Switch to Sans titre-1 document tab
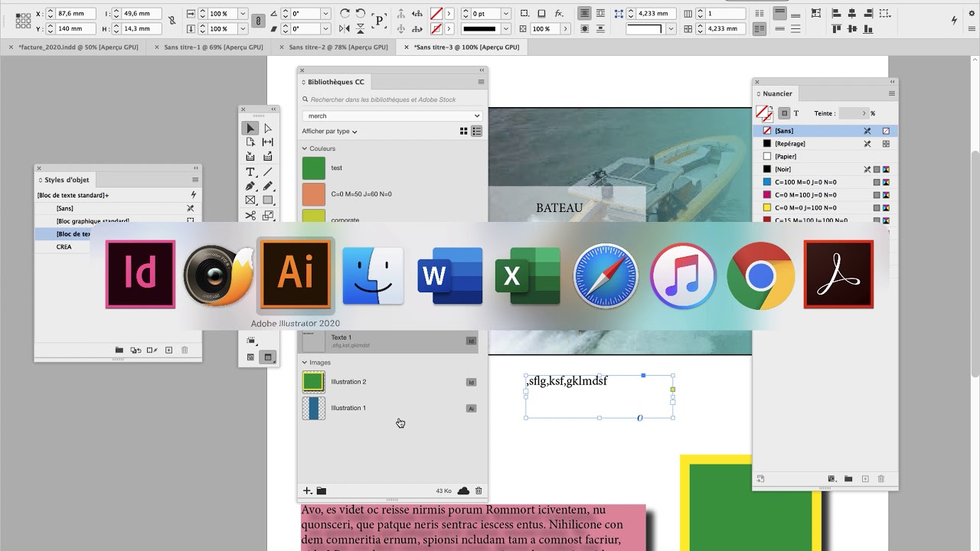Screen dimensions: 980x551 point(213,47)
